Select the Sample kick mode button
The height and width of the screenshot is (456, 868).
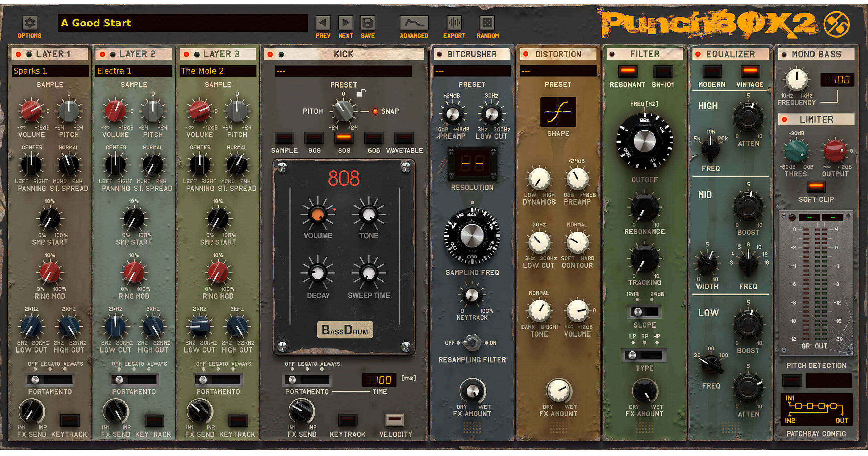click(284, 138)
